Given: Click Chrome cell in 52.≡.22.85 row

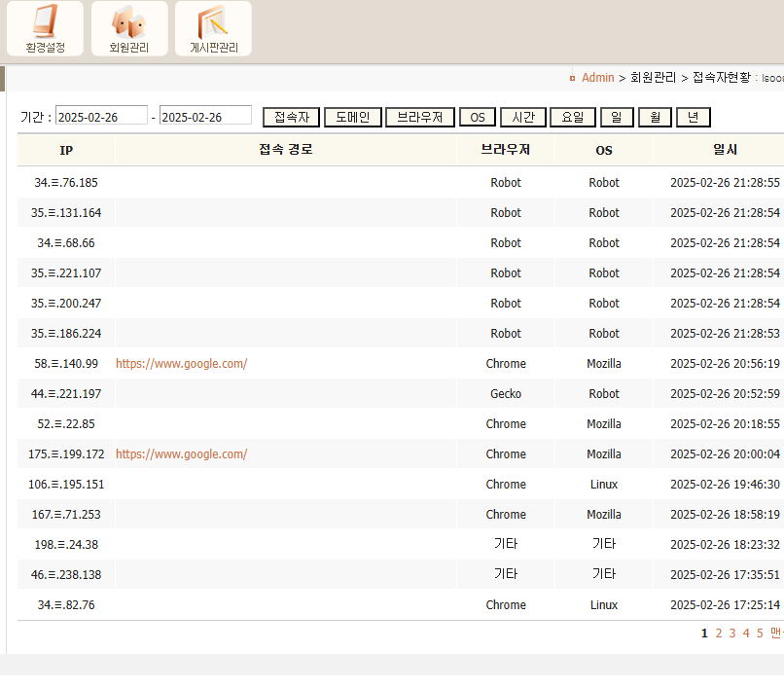Looking at the screenshot, I should pos(506,424).
